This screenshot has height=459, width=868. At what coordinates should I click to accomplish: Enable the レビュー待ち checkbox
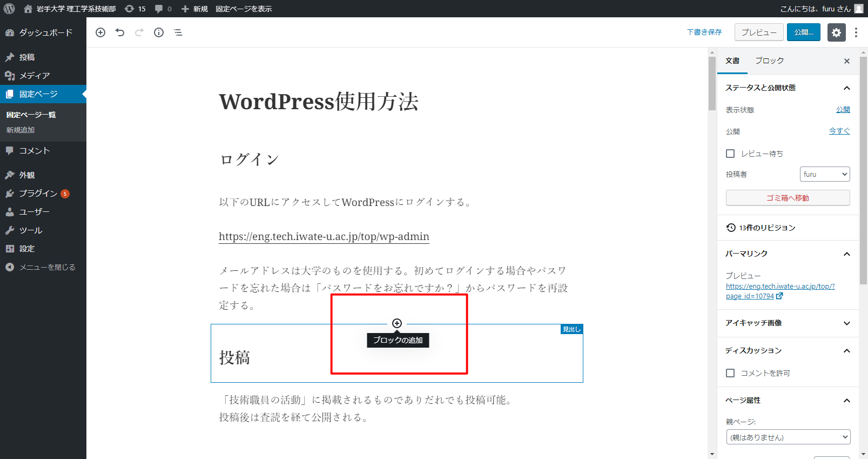(730, 154)
